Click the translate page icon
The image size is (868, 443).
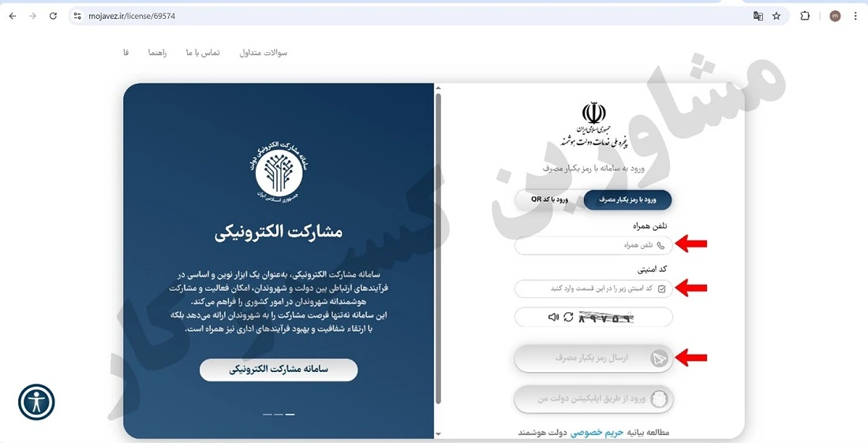tap(758, 16)
